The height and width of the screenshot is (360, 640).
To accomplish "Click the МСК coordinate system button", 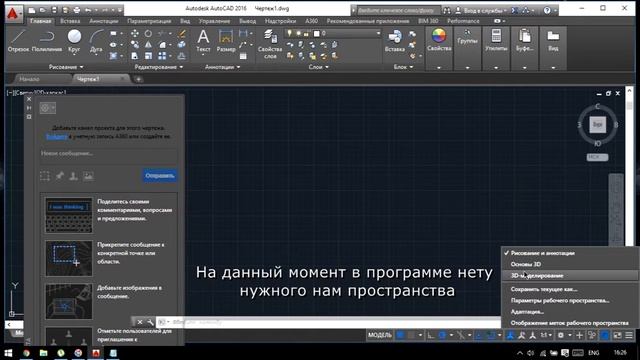I will coord(597,157).
